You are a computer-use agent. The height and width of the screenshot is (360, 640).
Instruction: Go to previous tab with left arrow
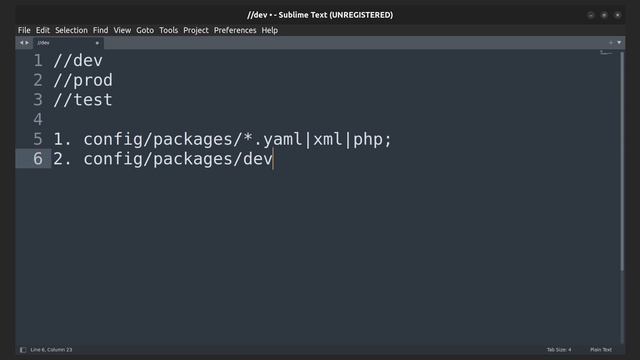click(22, 43)
